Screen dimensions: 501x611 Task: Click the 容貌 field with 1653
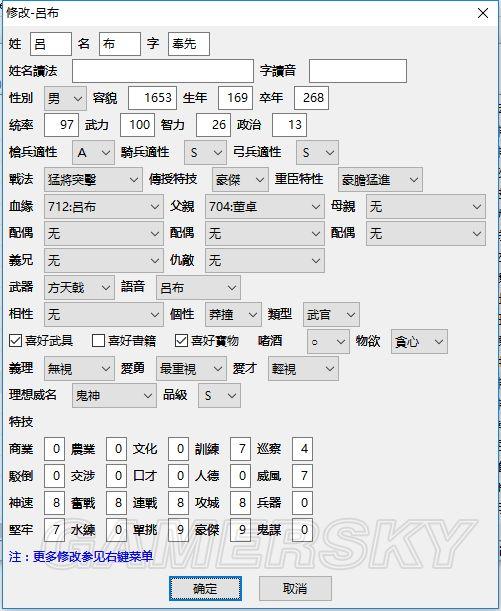point(152,98)
